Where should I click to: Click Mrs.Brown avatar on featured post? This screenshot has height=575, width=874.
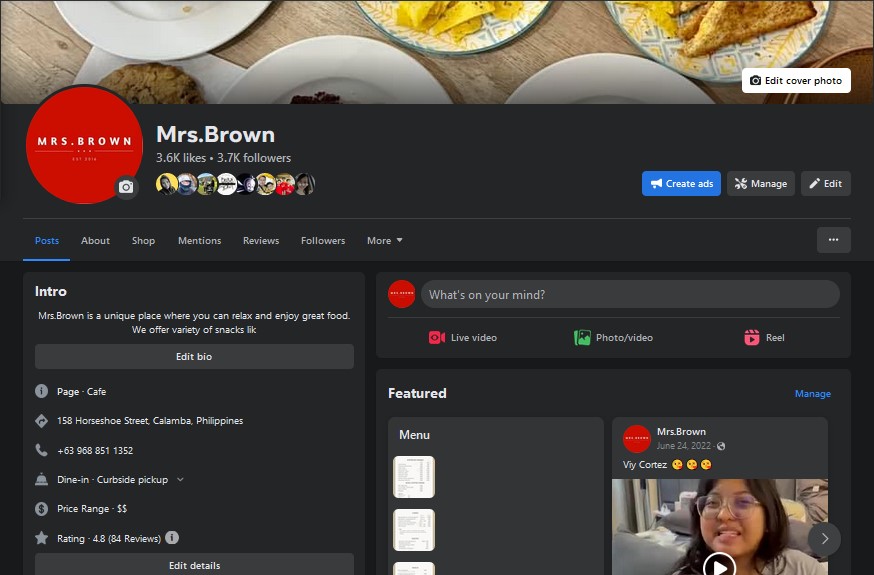(637, 438)
